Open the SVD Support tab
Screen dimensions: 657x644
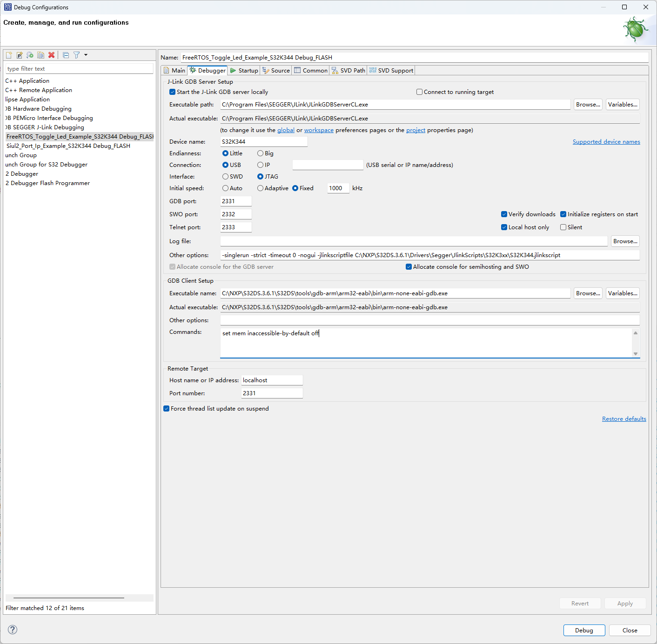click(x=391, y=70)
